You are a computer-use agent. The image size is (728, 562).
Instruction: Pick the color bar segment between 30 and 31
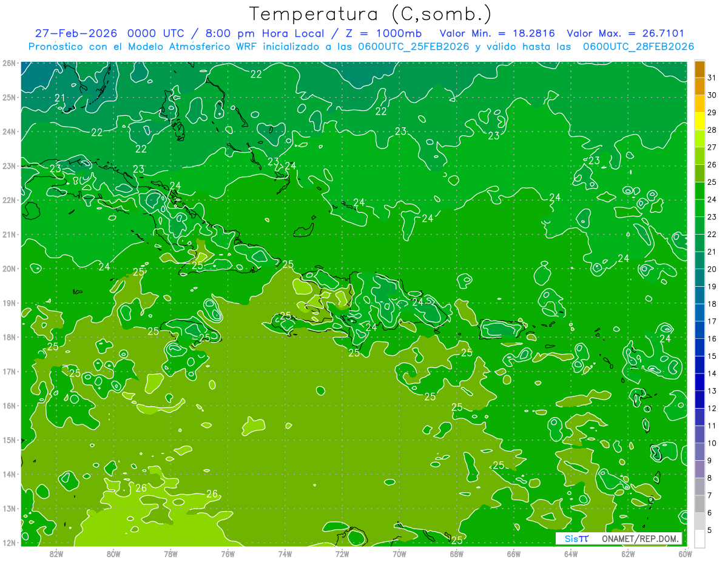point(699,87)
